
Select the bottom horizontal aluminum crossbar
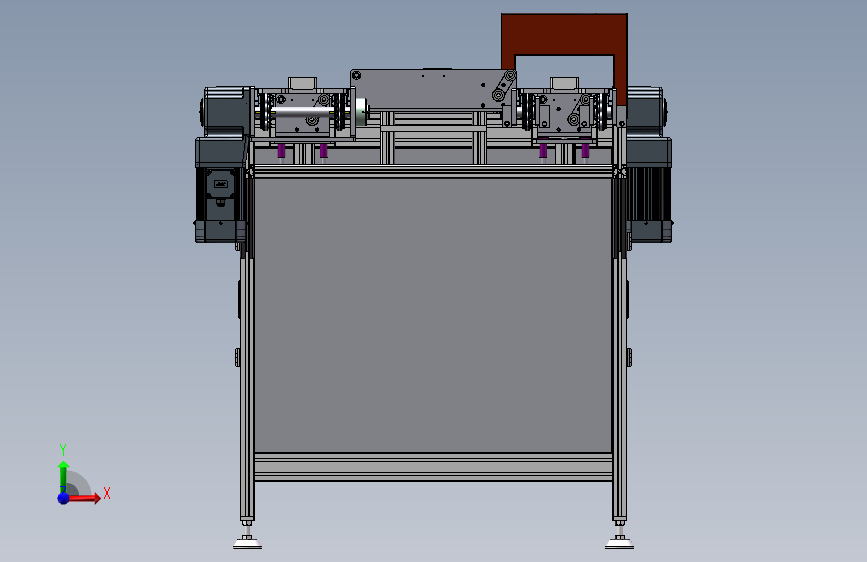point(433,467)
